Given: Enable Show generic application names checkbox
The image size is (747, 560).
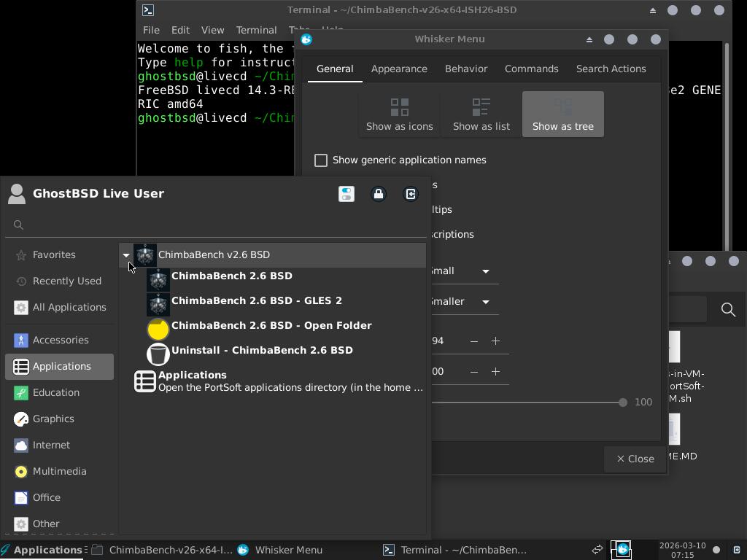Looking at the screenshot, I should [x=321, y=160].
